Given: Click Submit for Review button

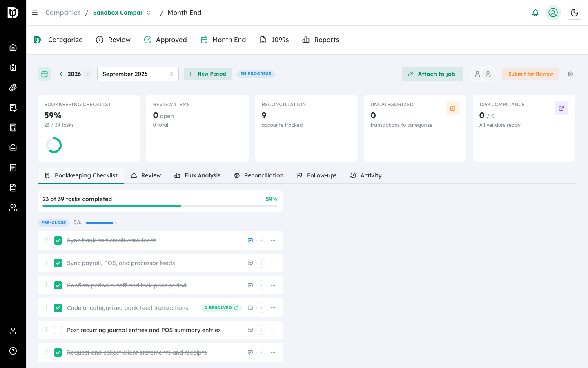Looking at the screenshot, I should pos(530,74).
